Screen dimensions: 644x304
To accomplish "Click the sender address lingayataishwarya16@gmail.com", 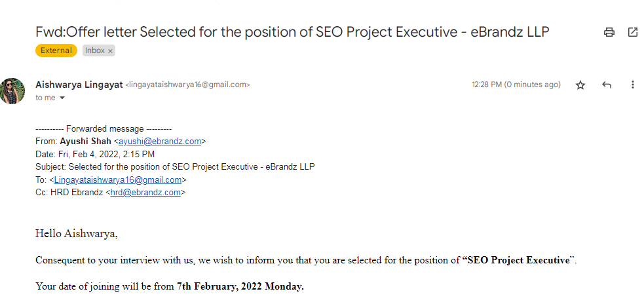I will (187, 85).
